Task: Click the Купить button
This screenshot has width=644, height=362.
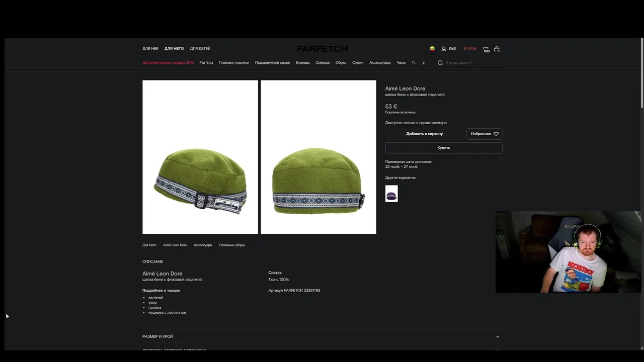Action: point(444,148)
